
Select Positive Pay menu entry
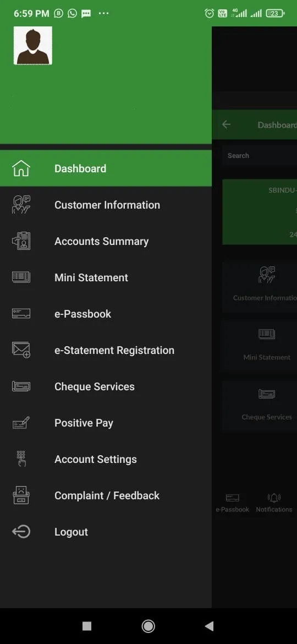(x=106, y=423)
